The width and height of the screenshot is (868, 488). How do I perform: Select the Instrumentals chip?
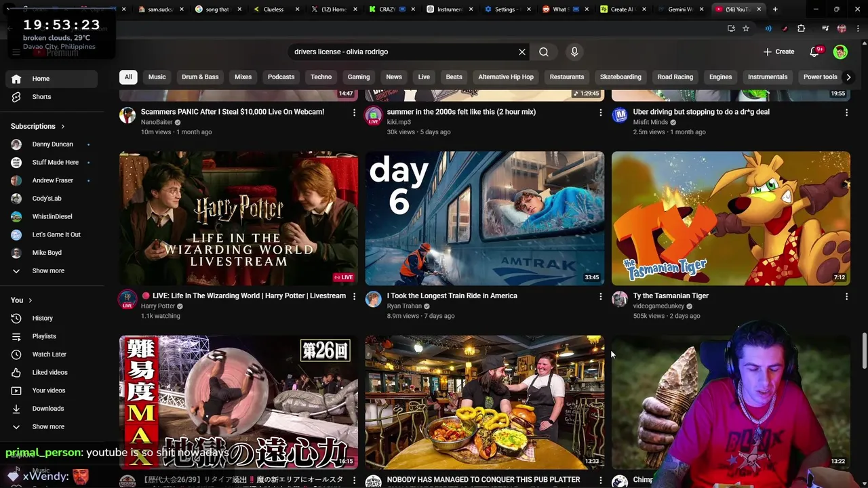click(768, 77)
